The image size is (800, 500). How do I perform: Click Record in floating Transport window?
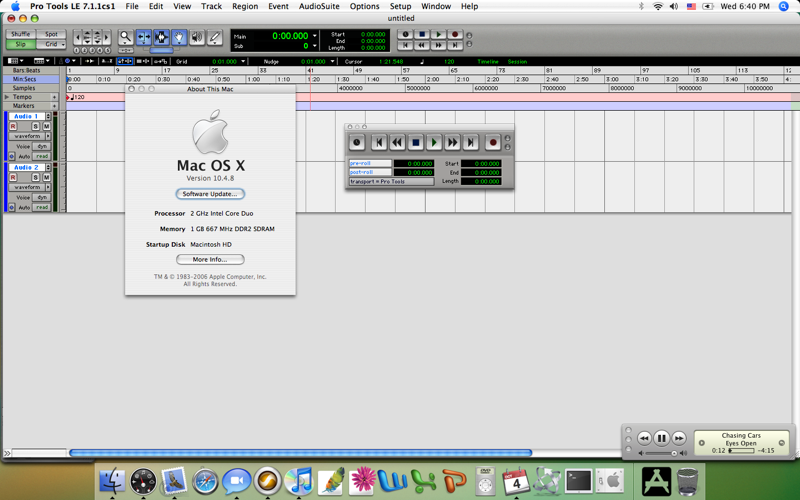point(492,142)
